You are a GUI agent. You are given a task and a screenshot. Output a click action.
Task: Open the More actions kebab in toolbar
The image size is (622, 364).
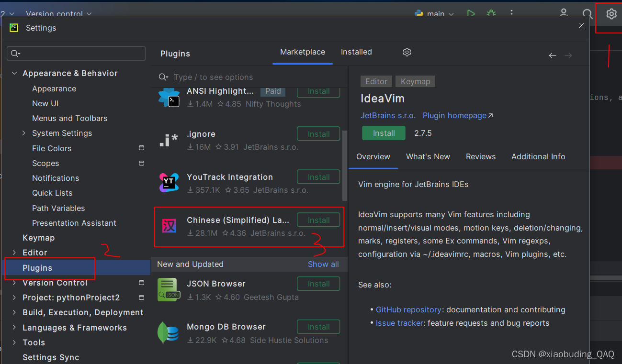click(x=512, y=14)
